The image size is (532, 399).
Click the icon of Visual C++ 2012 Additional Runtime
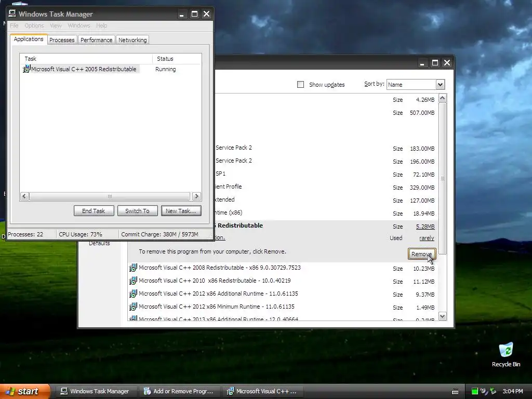133,294
